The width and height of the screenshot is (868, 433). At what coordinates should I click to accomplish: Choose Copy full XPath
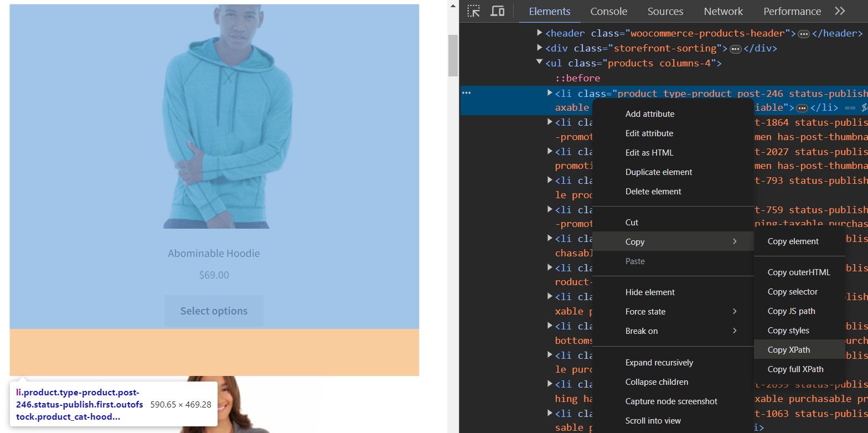(799, 369)
